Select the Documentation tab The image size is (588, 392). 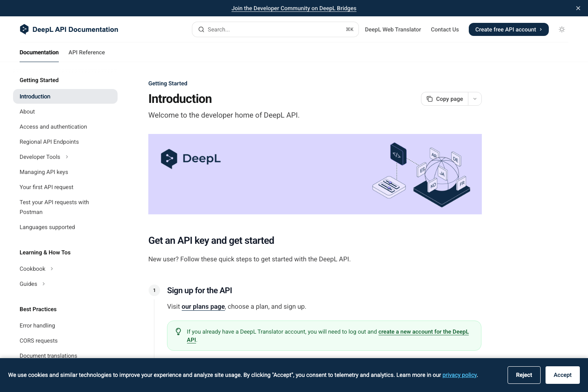[x=39, y=52]
